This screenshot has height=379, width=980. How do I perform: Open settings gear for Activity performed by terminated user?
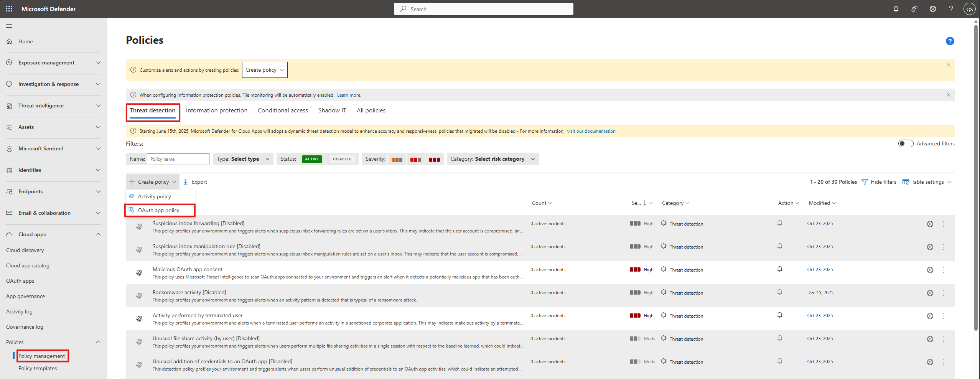(x=930, y=316)
